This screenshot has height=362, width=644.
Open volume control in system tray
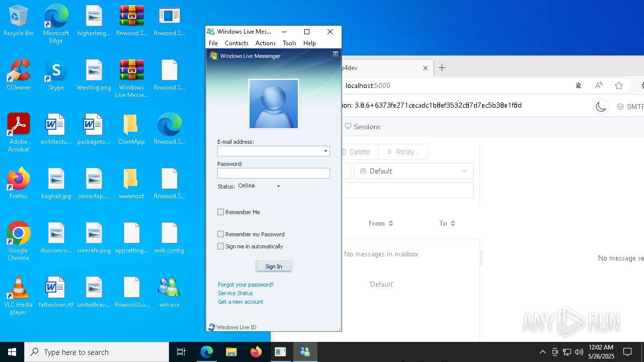tap(579, 352)
